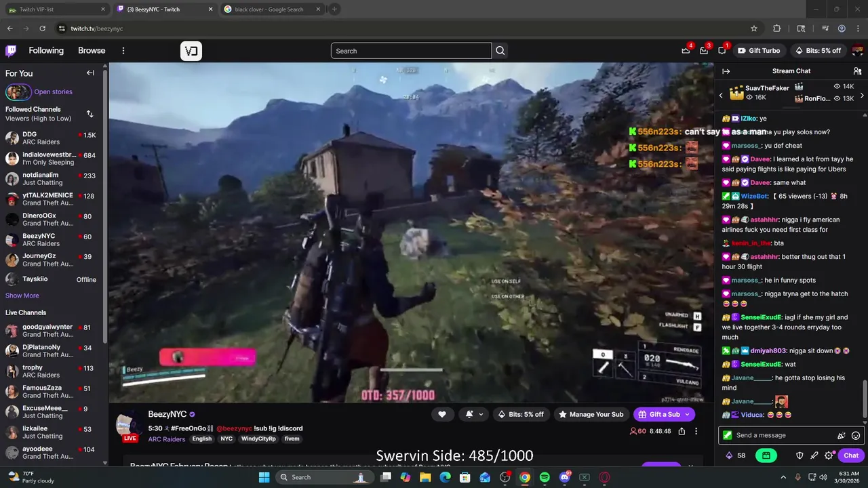Image resolution: width=868 pixels, height=488 pixels.
Task: Open the notifications inbox icon
Action: pyautogui.click(x=704, y=51)
